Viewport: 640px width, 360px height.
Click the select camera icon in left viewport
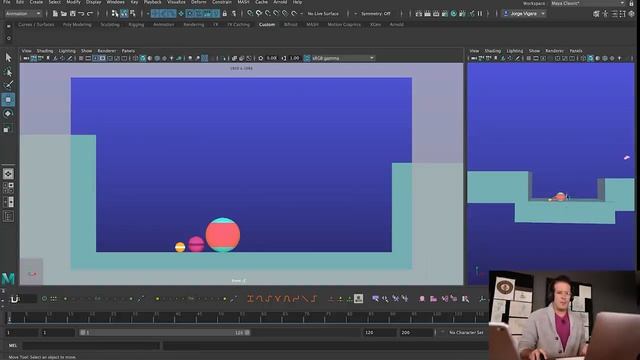coord(26,58)
